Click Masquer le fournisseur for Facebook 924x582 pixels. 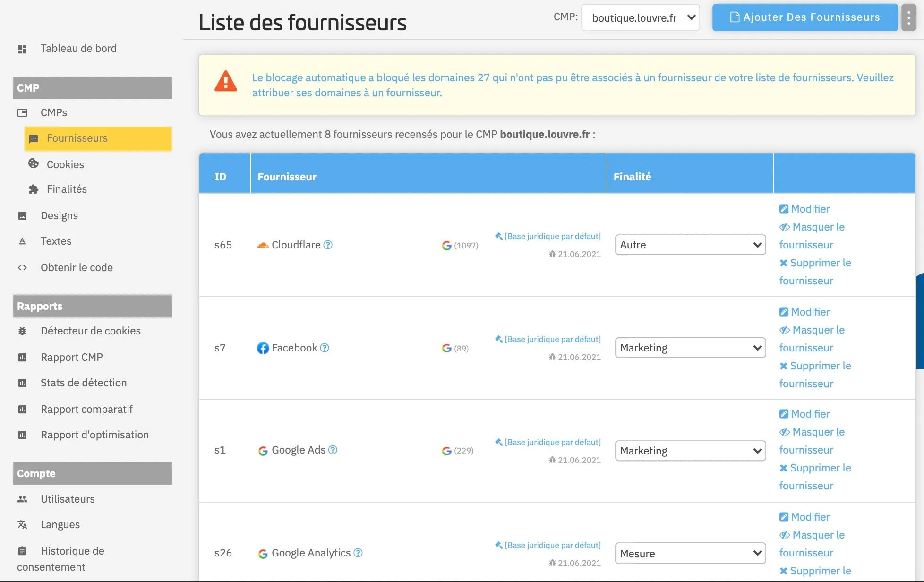812,339
